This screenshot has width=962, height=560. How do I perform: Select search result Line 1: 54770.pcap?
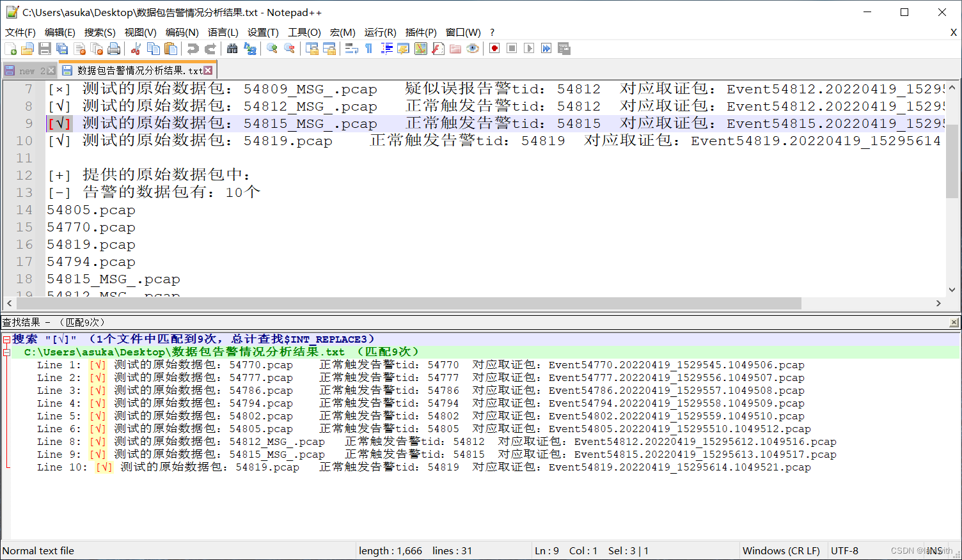click(x=420, y=365)
